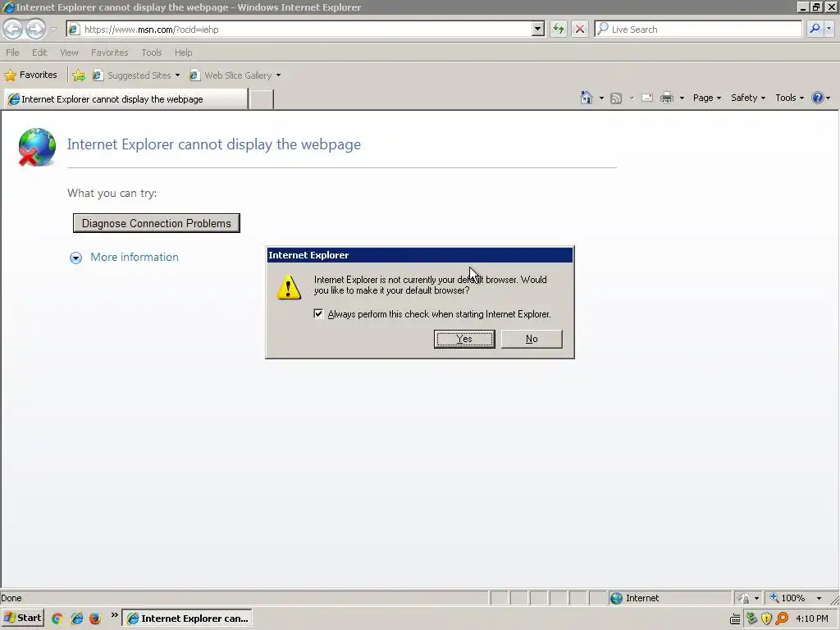Go forward using the Forward arrow button

(35, 29)
